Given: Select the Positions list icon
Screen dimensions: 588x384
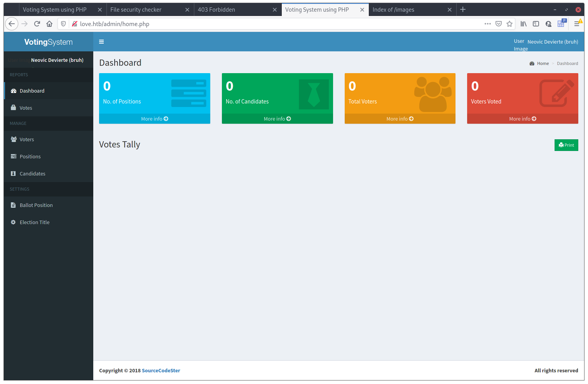Looking at the screenshot, I should [13, 156].
